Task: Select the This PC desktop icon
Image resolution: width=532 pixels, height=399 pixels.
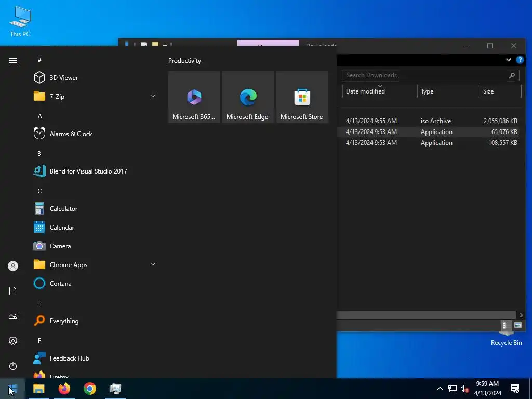Action: [20, 22]
